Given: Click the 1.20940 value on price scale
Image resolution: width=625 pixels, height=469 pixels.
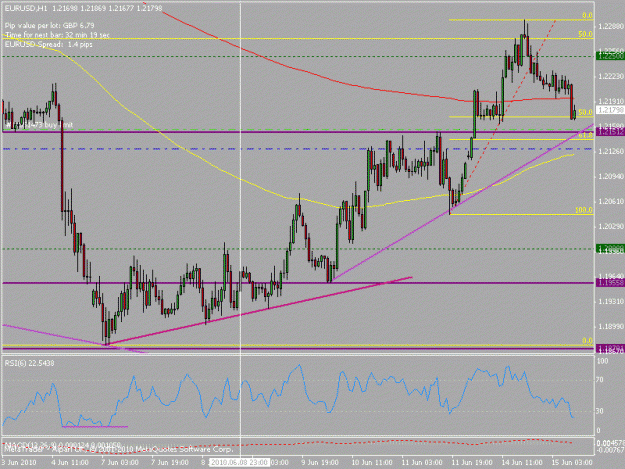Looking at the screenshot, I should pos(611,176).
